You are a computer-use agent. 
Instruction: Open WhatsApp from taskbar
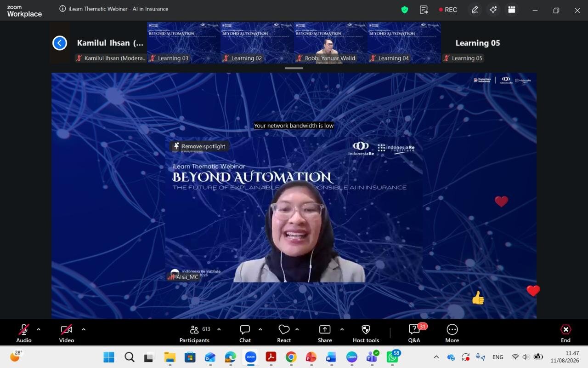click(393, 356)
